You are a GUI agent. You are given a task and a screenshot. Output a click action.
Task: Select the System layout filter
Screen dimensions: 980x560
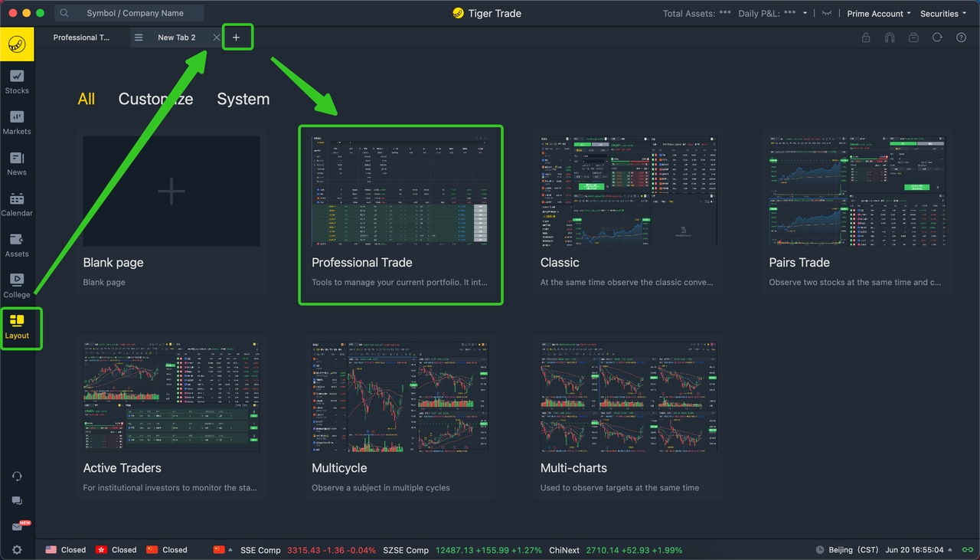(243, 99)
